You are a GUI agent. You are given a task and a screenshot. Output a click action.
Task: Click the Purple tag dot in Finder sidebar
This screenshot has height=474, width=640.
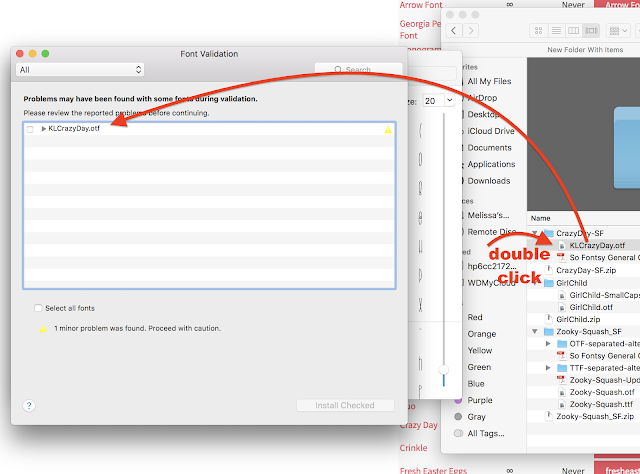click(x=458, y=400)
